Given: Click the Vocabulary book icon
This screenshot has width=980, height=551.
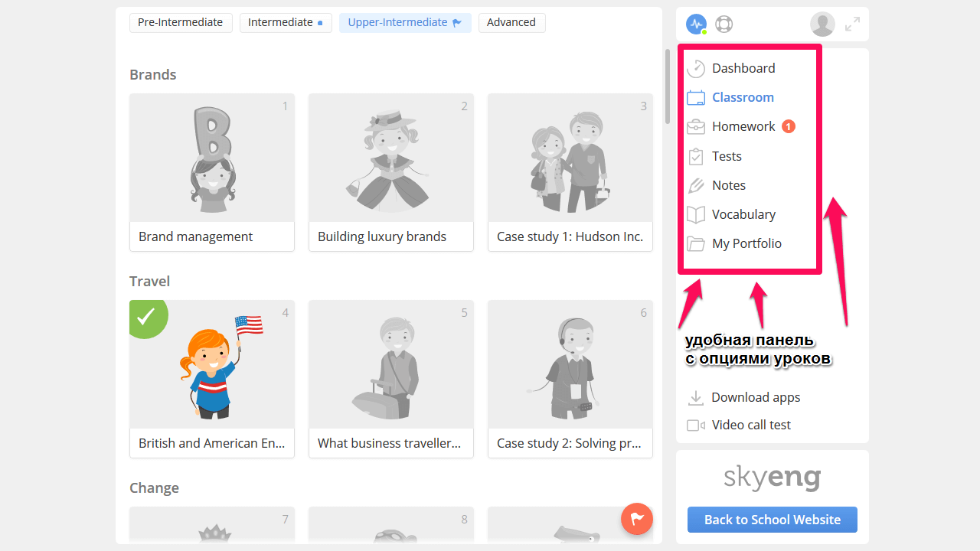Looking at the screenshot, I should tap(695, 214).
